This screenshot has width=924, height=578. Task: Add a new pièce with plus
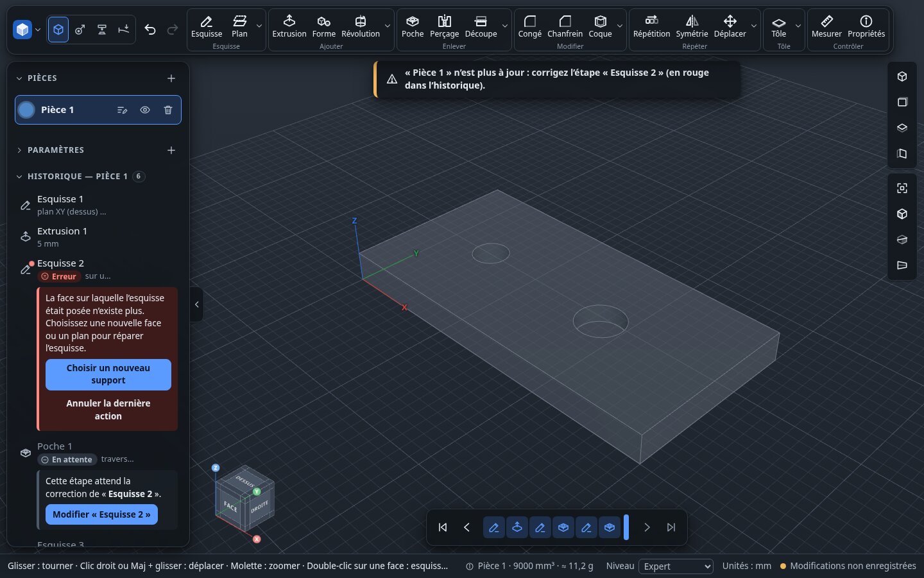[171, 78]
